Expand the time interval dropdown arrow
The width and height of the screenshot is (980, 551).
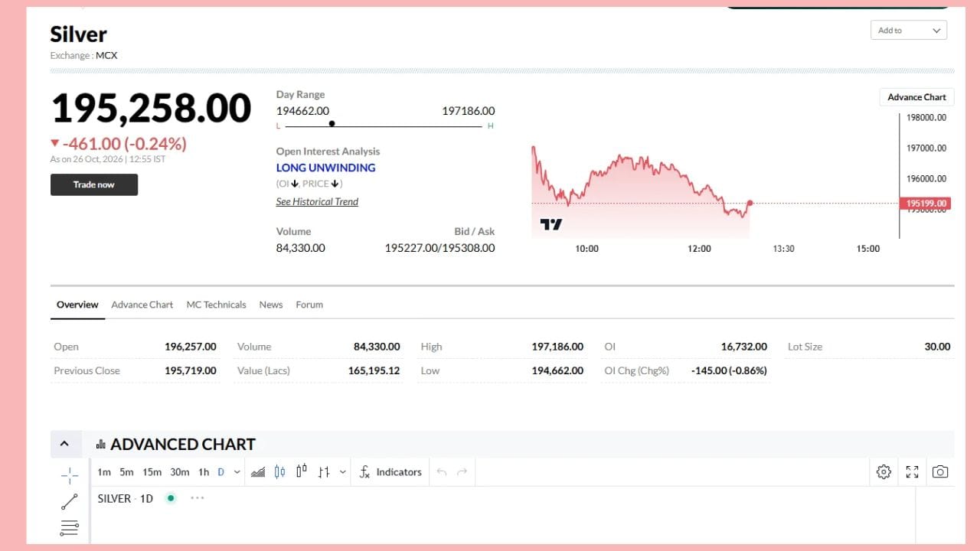(x=237, y=472)
